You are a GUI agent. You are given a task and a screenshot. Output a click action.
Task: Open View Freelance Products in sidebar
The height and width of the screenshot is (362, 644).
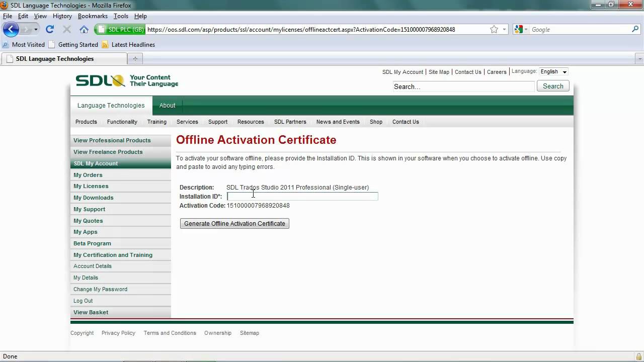point(121,152)
